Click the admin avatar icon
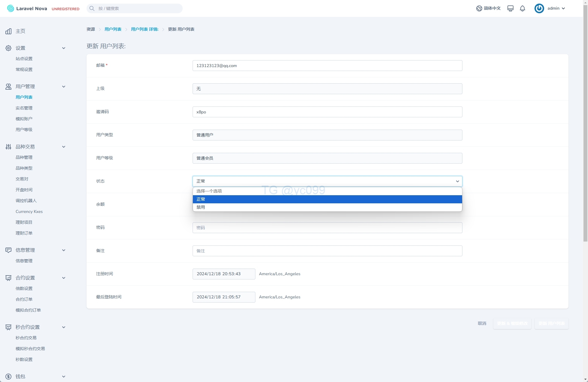Image resolution: width=588 pixels, height=382 pixels. (539, 8)
